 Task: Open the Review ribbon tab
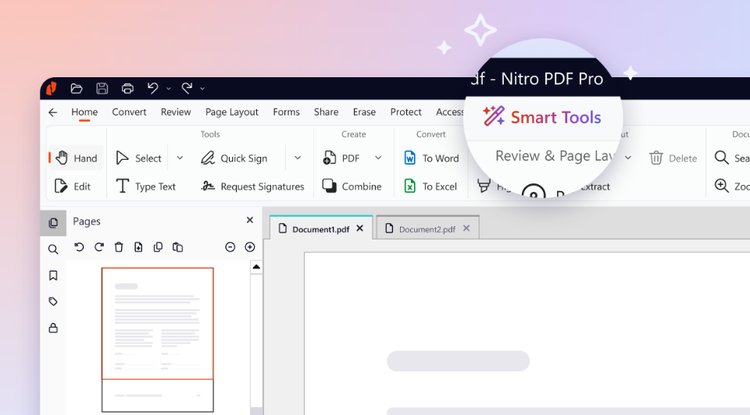(176, 112)
